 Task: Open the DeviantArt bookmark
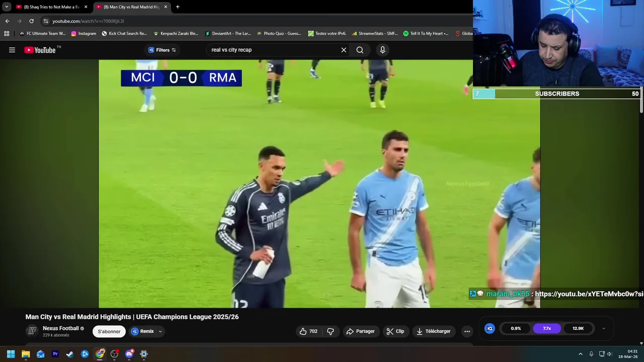click(228, 34)
